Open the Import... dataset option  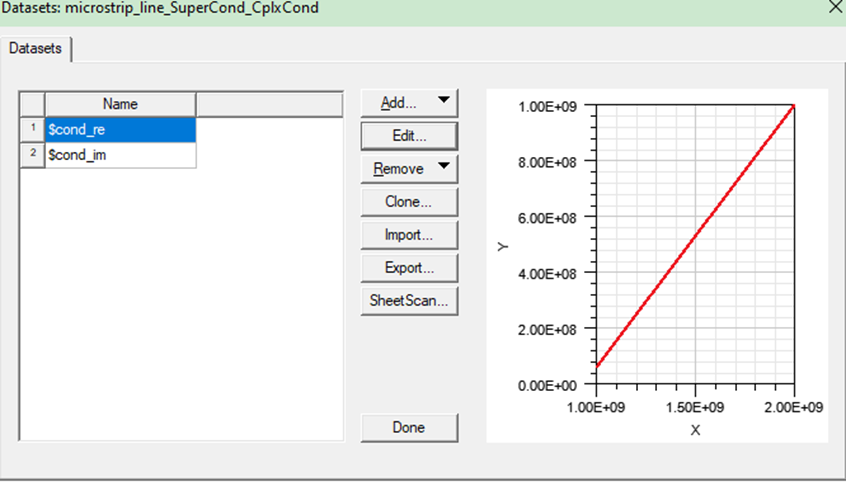point(408,235)
